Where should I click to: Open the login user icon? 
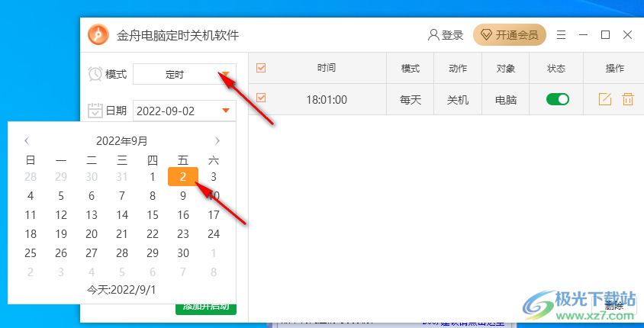click(x=433, y=35)
